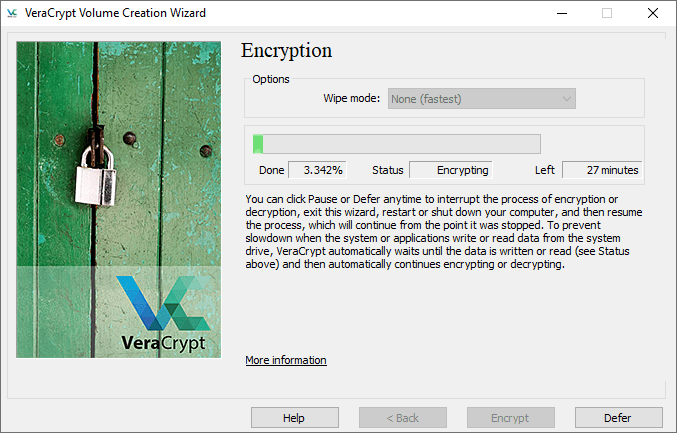Close the VeraCrypt wizard window
This screenshot has height=433, width=677.
pos(652,13)
